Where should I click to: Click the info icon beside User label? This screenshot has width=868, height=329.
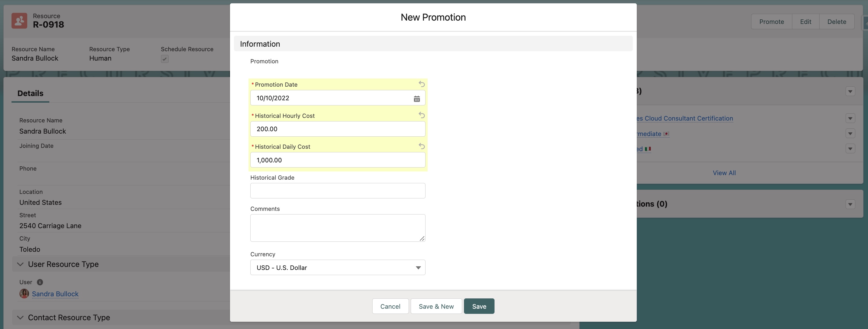(40, 282)
